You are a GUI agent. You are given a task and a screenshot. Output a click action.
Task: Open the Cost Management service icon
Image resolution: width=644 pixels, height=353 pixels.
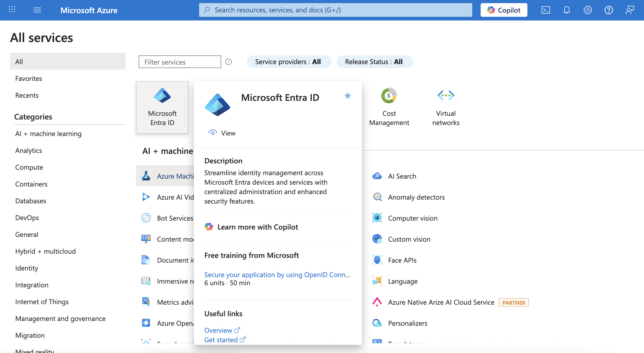pyautogui.click(x=389, y=106)
